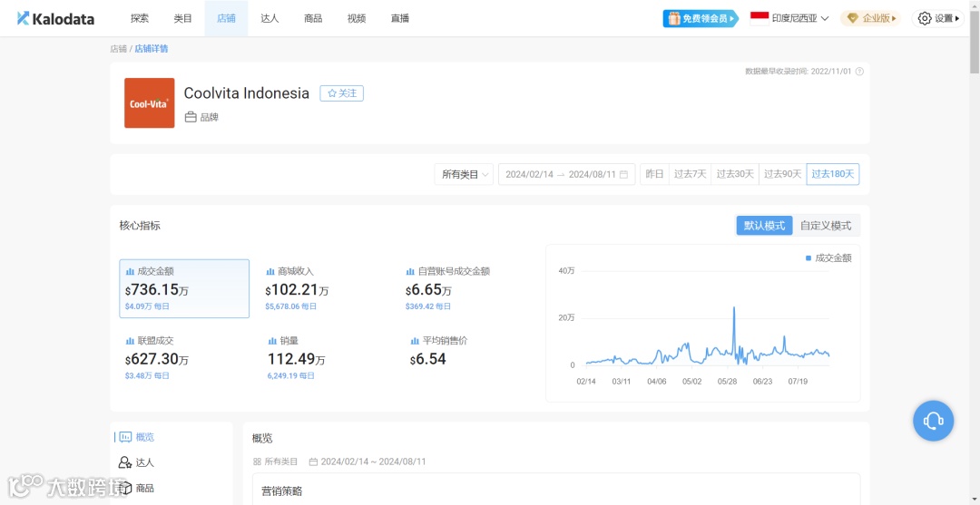The width and height of the screenshot is (980, 505).
Task: Click the 112.49万 sales value
Action: (x=296, y=359)
